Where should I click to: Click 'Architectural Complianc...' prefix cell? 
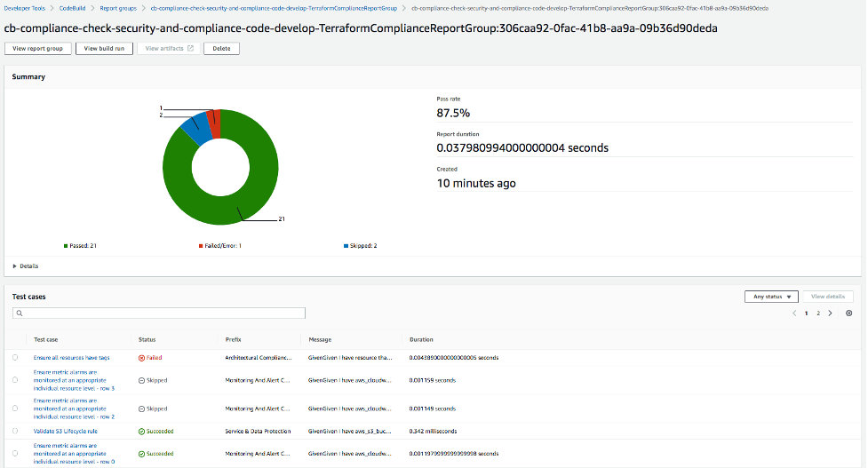pyautogui.click(x=259, y=358)
